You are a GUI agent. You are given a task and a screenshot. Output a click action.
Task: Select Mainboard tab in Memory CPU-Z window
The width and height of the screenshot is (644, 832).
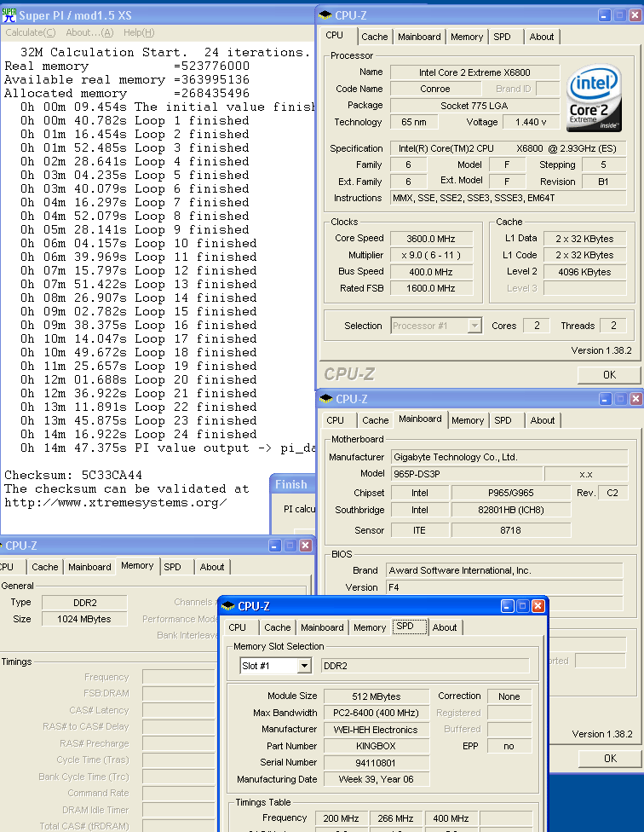(89, 567)
